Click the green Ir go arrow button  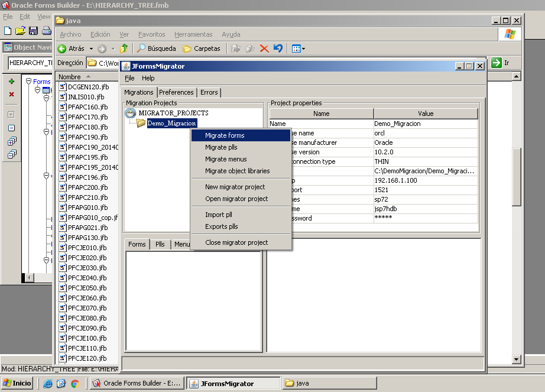click(x=497, y=63)
